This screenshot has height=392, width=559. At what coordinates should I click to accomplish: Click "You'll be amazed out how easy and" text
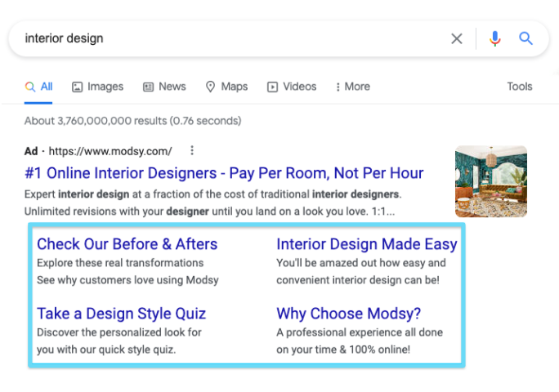click(361, 263)
